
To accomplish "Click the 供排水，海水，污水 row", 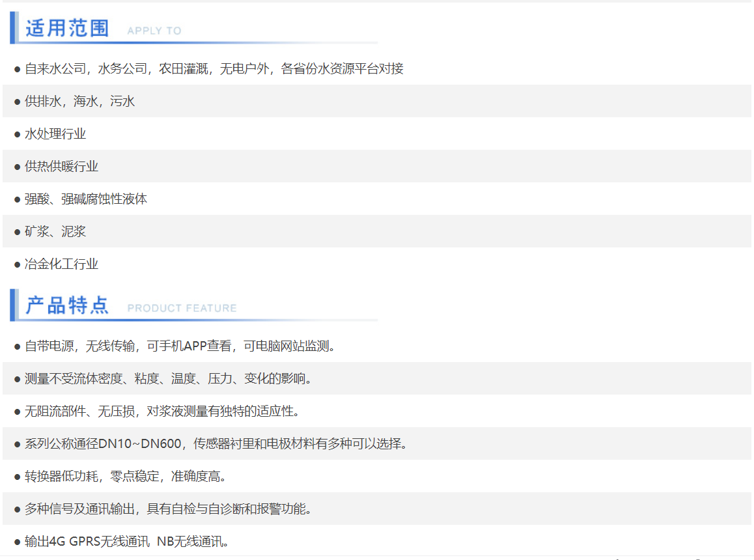I will coord(79,101).
